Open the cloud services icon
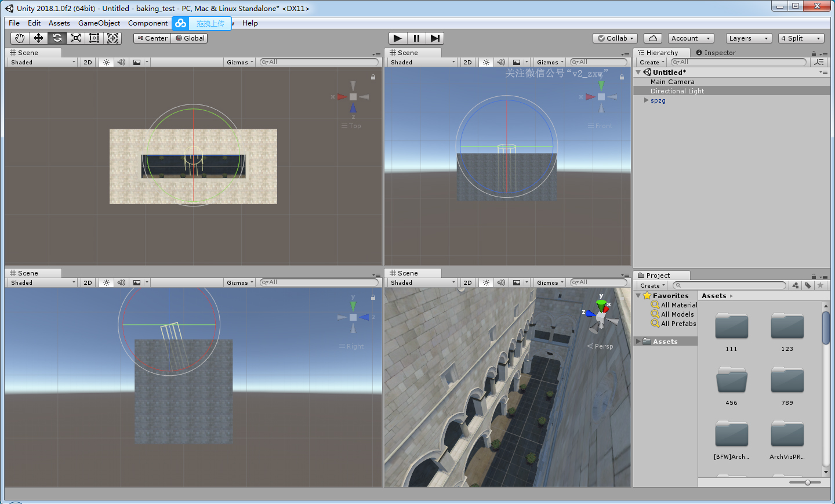This screenshot has height=504, width=835. 653,38
